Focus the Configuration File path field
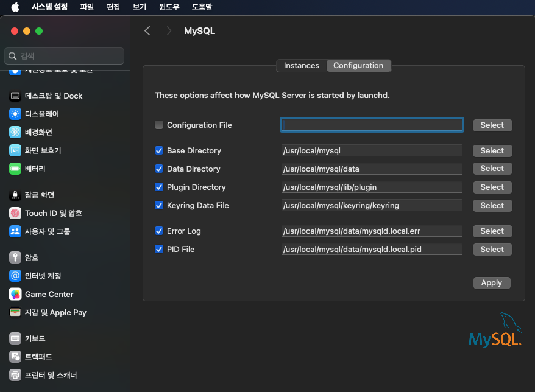 [x=372, y=125]
